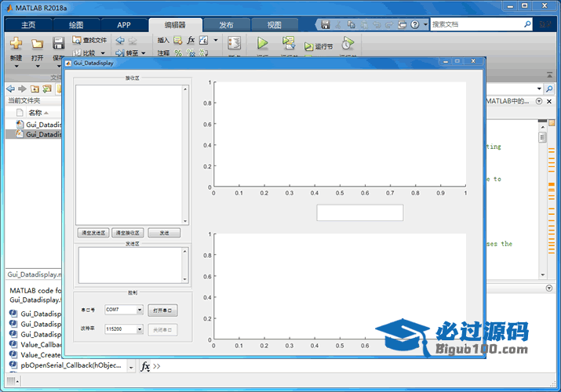561x392 pixels.
Task: Click the fx insert function ribbon icon
Action: (191, 40)
